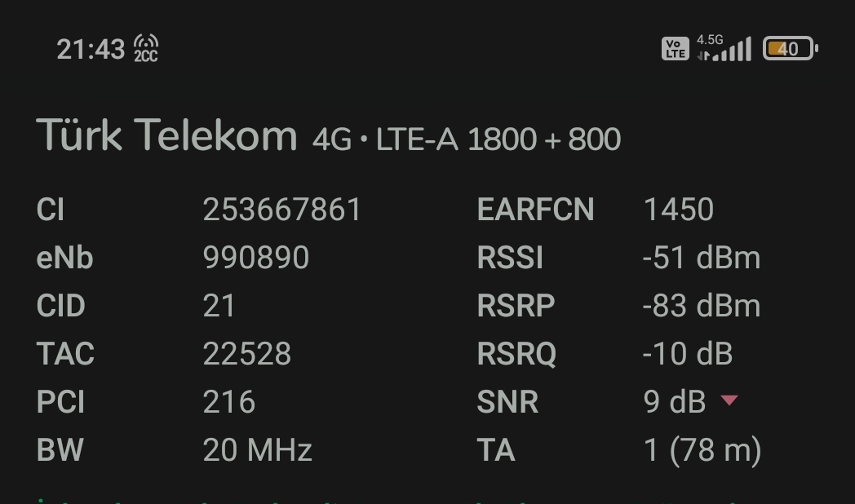The width and height of the screenshot is (855, 504).
Task: Tap the RSSI reading -51 dBm
Action: point(702,257)
